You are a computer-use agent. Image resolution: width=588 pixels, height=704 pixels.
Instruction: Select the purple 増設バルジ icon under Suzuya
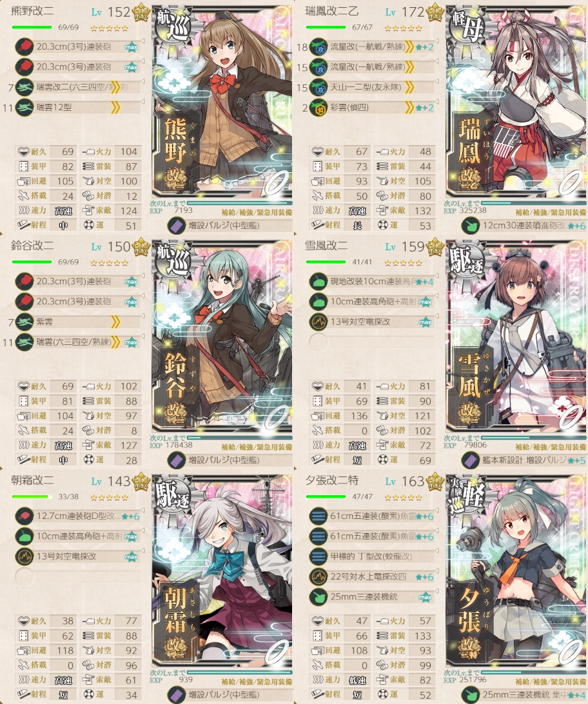click(177, 460)
